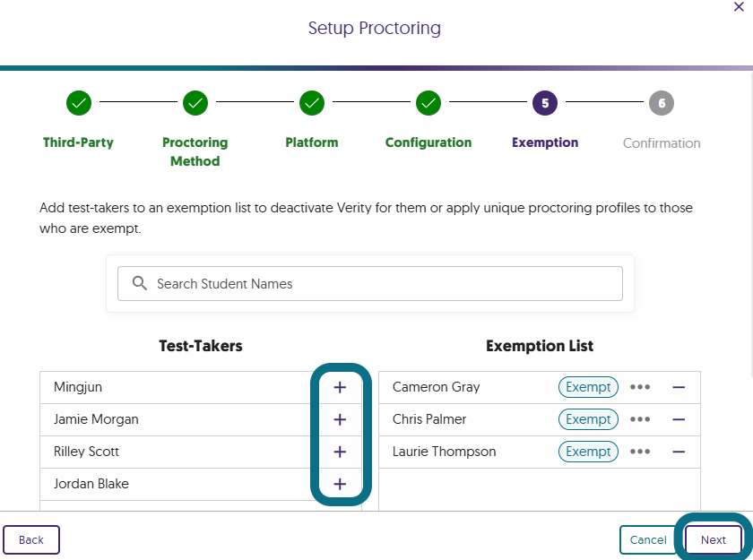Remove Chris Palmer with the minus icon
753x560 pixels.
679,419
